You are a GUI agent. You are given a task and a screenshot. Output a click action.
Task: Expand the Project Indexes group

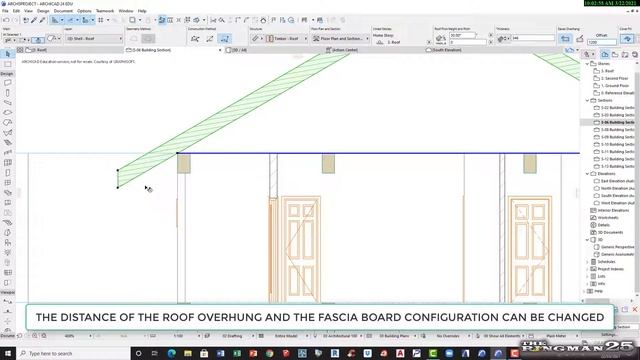[x=587, y=269]
